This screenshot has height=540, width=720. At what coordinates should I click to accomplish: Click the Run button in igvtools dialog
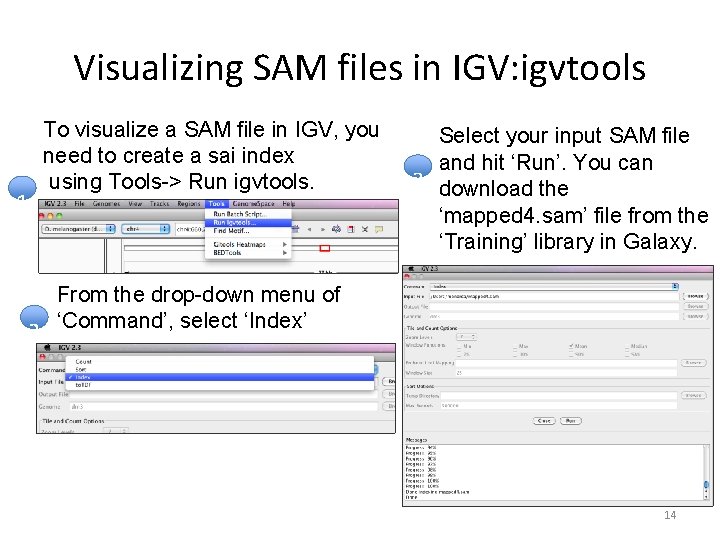(x=571, y=421)
